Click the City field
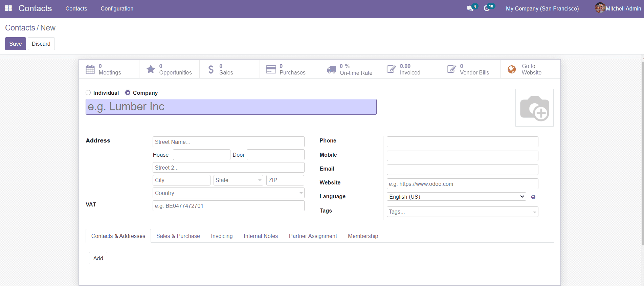 click(x=181, y=180)
